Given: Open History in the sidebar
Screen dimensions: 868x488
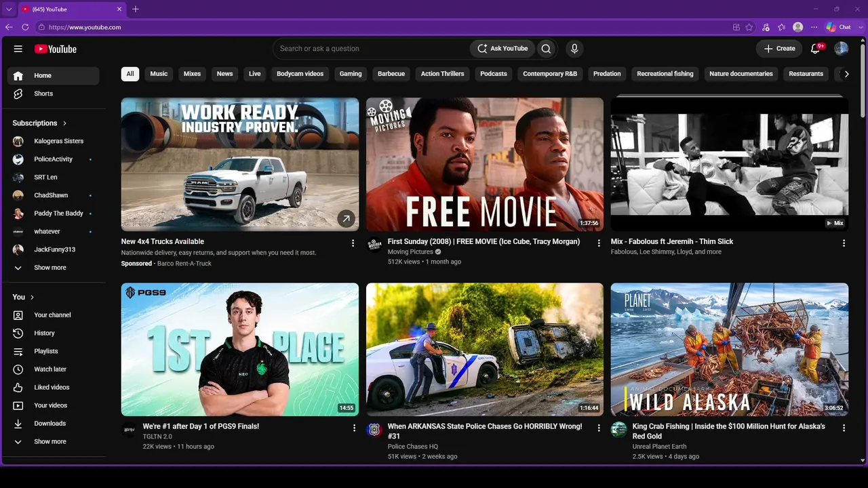Looking at the screenshot, I should click(54, 333).
